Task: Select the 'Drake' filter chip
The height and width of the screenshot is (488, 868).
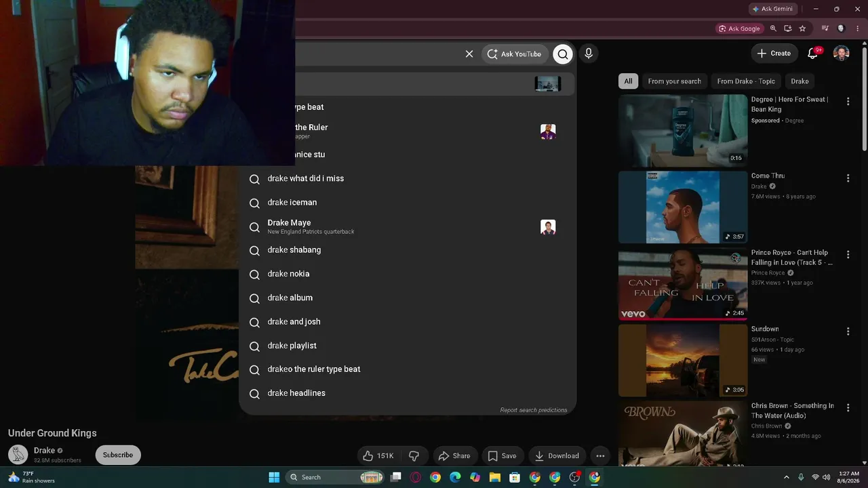Action: [800, 81]
